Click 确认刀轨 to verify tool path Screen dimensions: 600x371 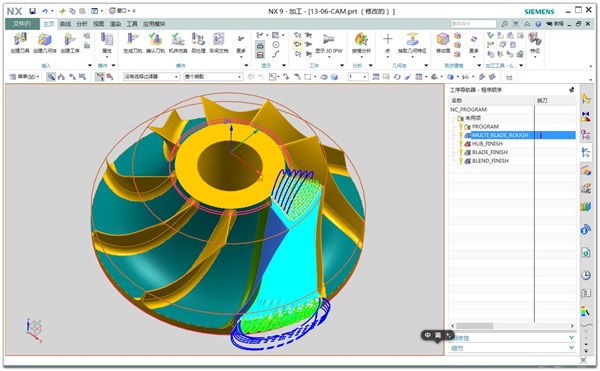(x=155, y=42)
